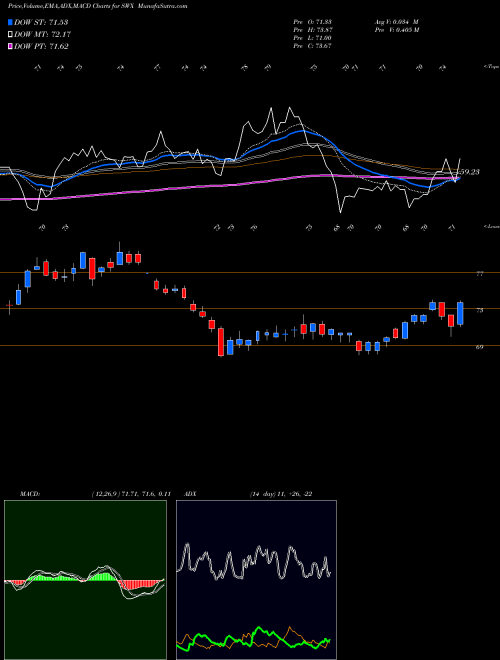Click the magenta DOW PT legend swatch
Screen dimensions: 500x660
click(x=11, y=47)
